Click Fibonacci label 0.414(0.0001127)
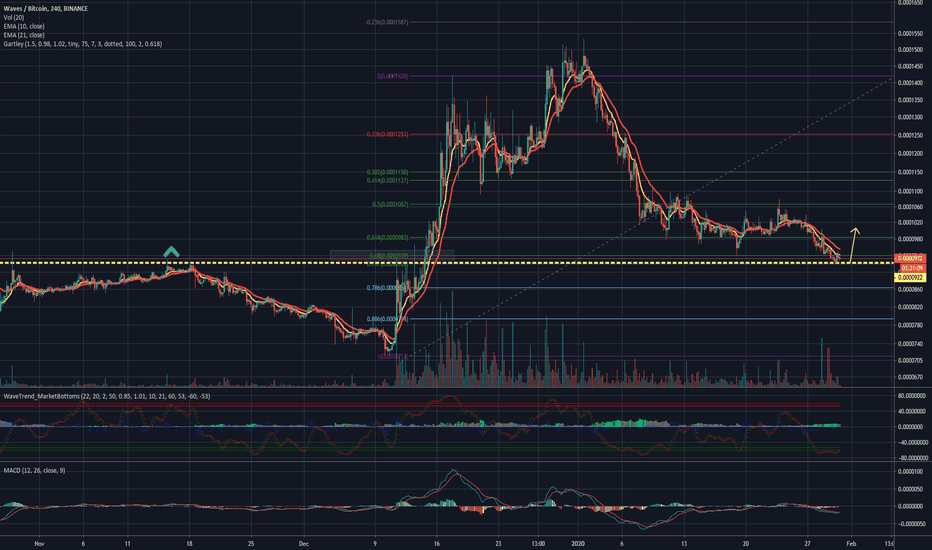Screen dimensions: 932x550 pos(388,181)
